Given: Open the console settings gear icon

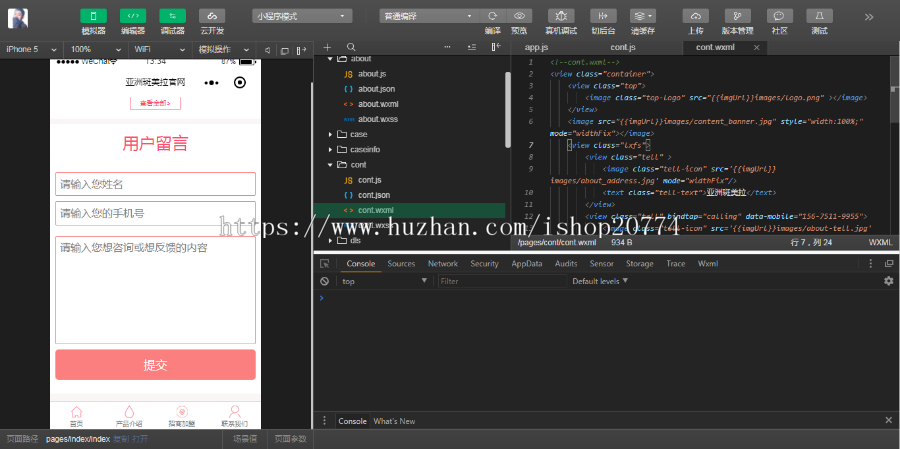Looking at the screenshot, I should (x=888, y=282).
